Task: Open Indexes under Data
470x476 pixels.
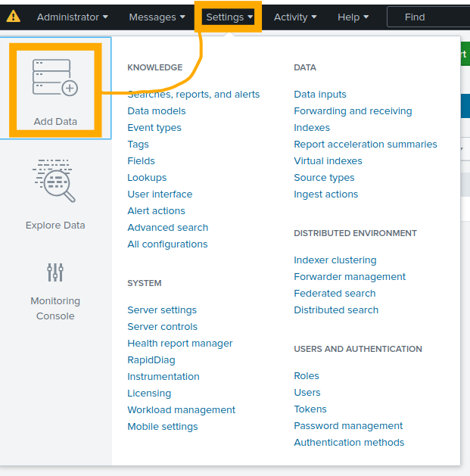Action: (x=312, y=128)
